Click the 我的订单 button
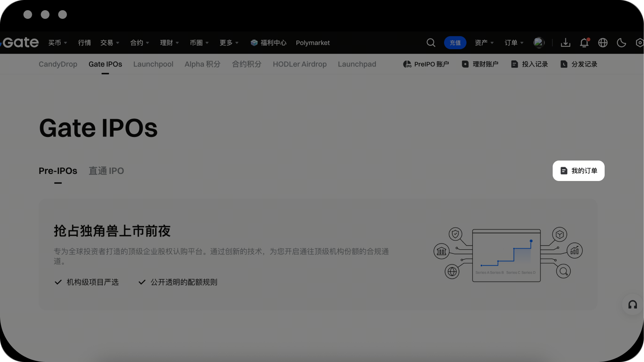The width and height of the screenshot is (644, 362). (x=579, y=171)
